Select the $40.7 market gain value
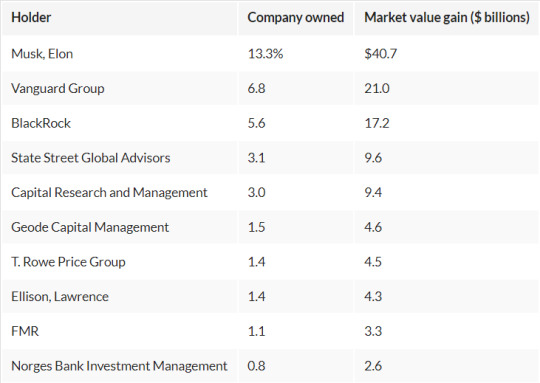This screenshot has height=383, width=540. click(381, 54)
